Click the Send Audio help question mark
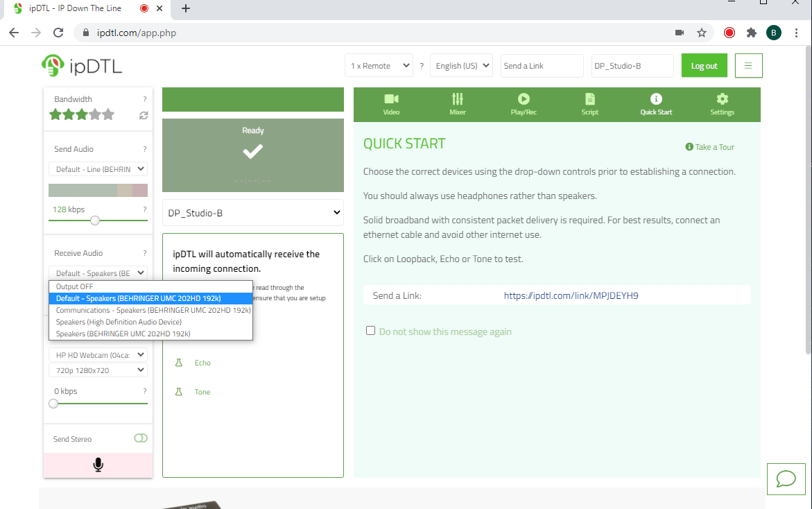The height and width of the screenshot is (509, 812). (x=144, y=149)
